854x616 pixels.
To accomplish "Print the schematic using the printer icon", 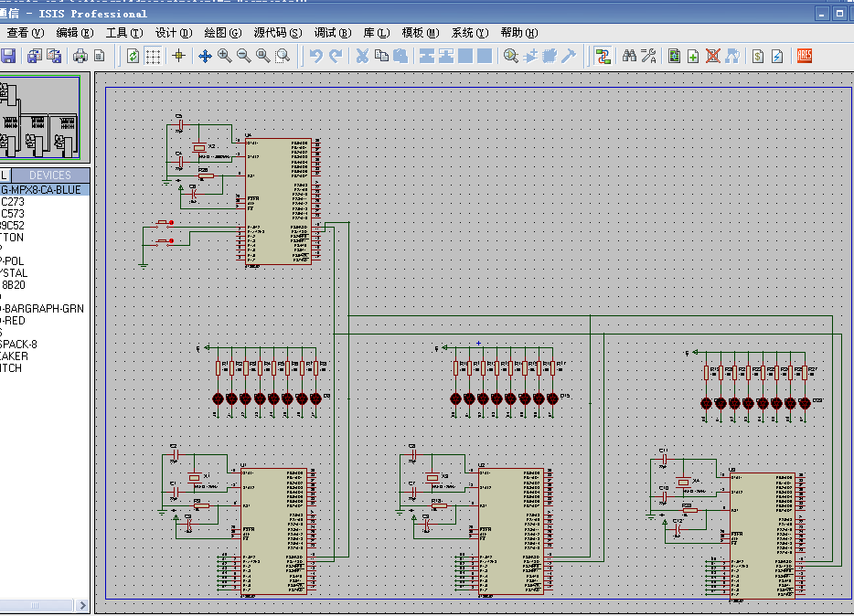I will click(80, 56).
